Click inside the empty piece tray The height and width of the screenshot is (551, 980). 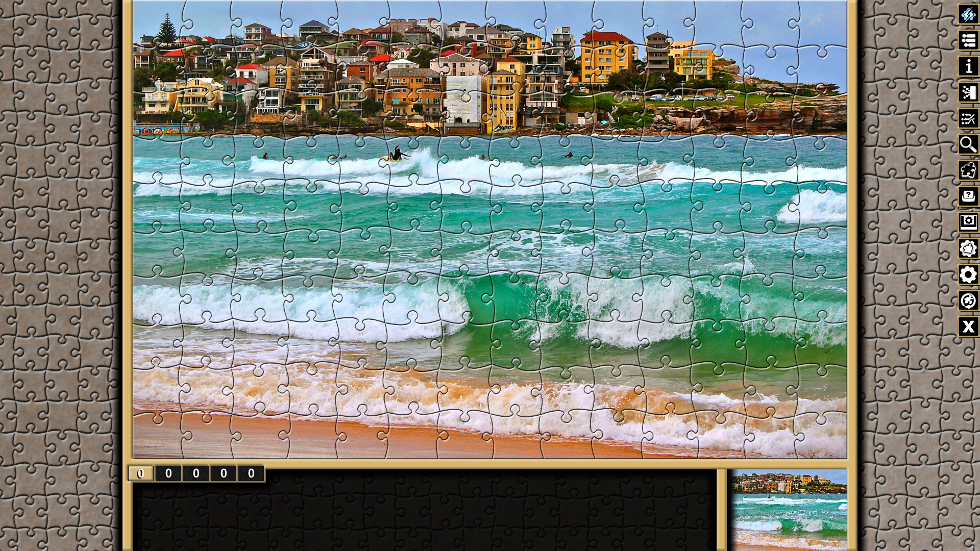pos(424,515)
